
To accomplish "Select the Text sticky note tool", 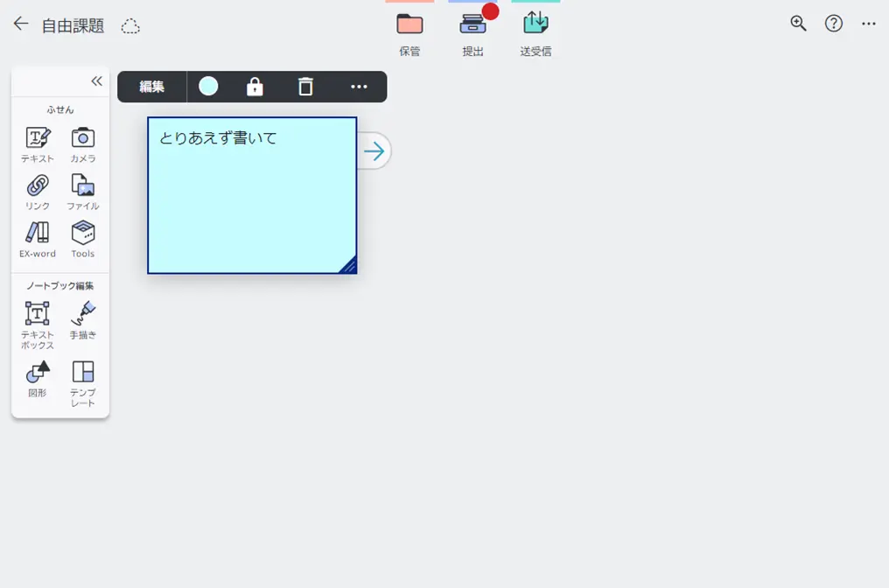I will (x=38, y=143).
